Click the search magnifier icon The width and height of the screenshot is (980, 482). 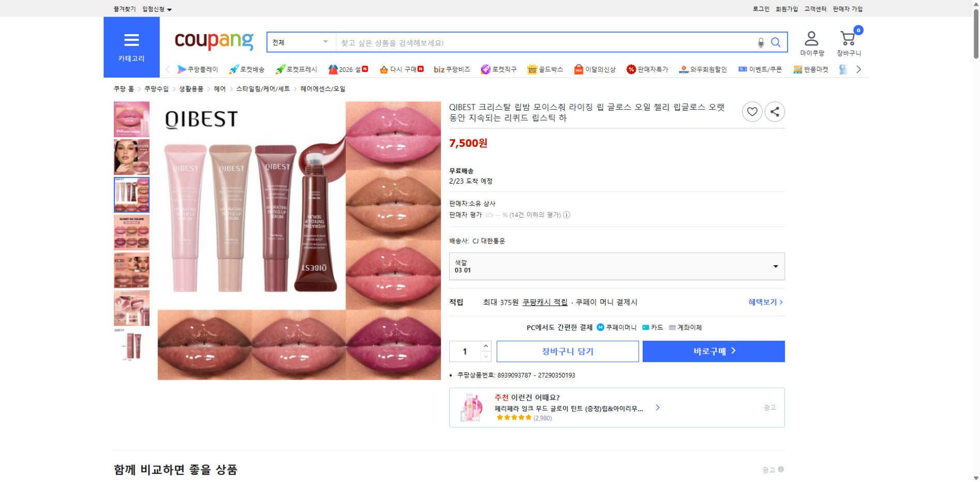click(775, 42)
